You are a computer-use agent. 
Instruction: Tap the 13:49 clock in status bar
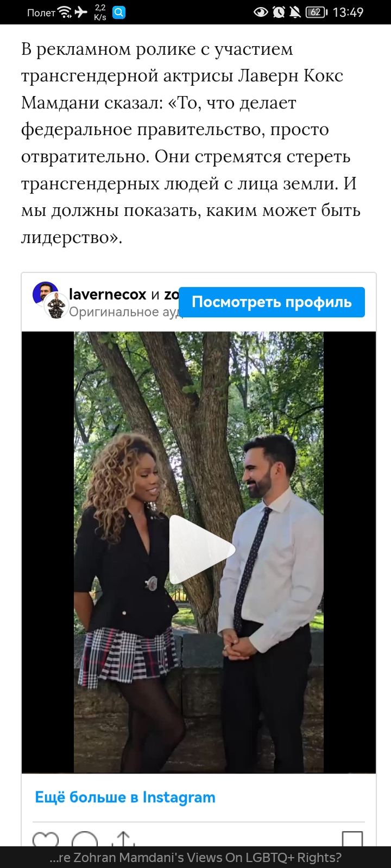[x=348, y=12]
